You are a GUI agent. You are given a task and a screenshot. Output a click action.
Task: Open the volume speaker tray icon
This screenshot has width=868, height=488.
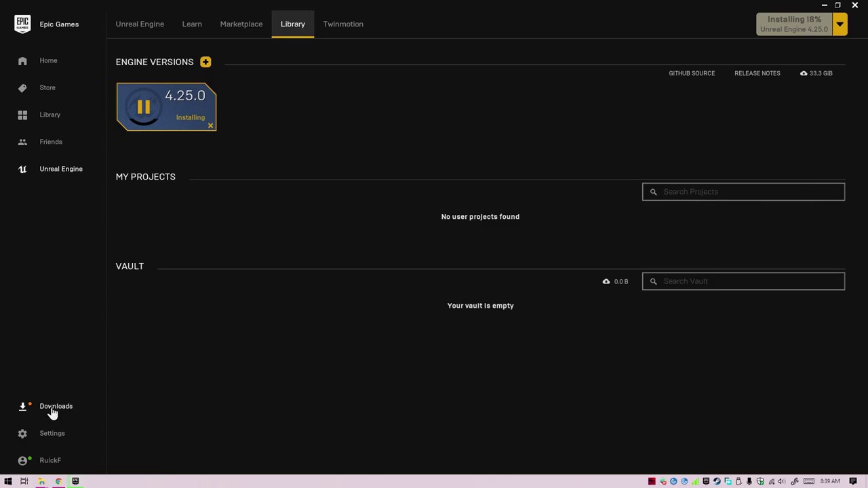click(x=782, y=481)
